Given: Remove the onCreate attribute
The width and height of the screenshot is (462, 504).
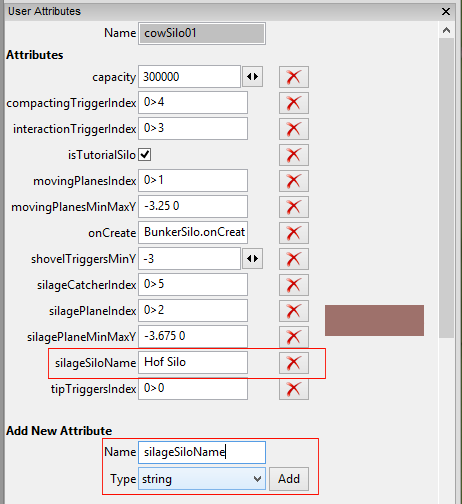Looking at the screenshot, I should (x=294, y=233).
